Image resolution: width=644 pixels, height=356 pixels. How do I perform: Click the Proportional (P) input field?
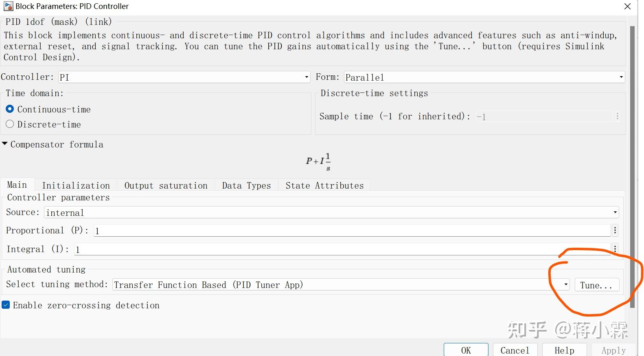(352, 231)
